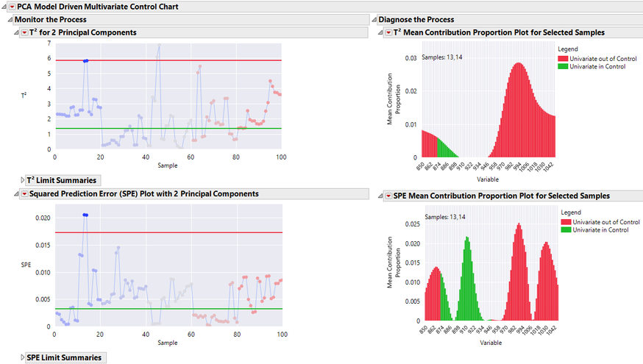
Task: Open red triangle menu for T² for 2 Principal Components
Action: point(24,32)
